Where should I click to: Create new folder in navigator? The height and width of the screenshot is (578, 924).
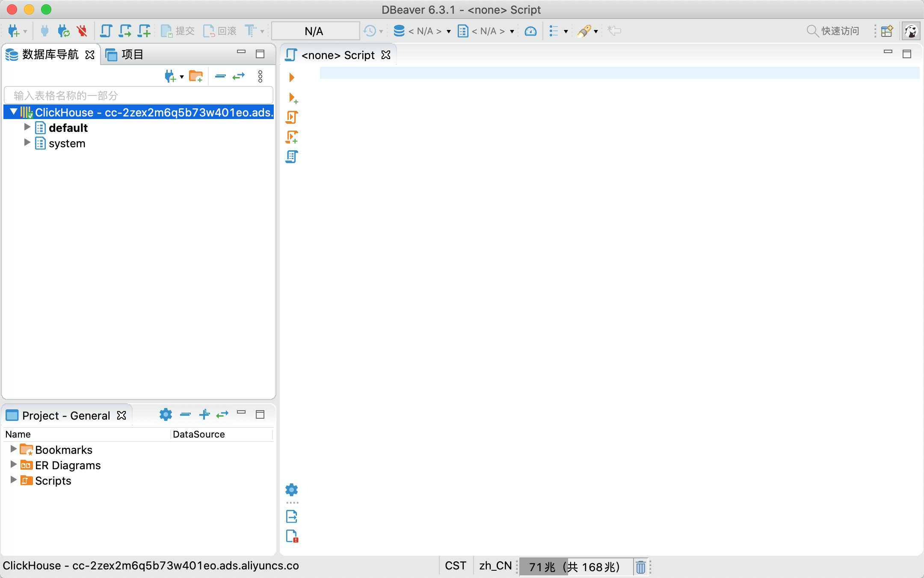(196, 77)
